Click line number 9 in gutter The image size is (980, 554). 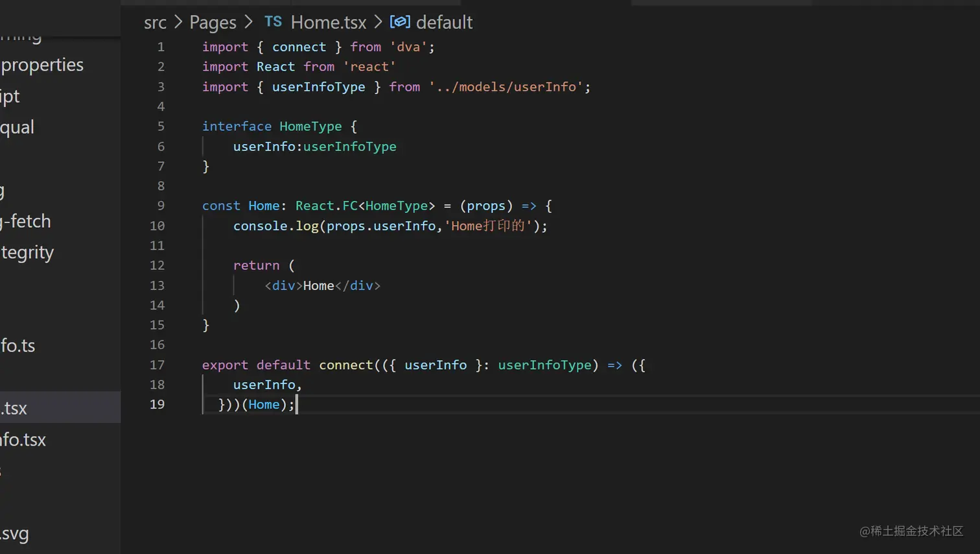coord(161,206)
